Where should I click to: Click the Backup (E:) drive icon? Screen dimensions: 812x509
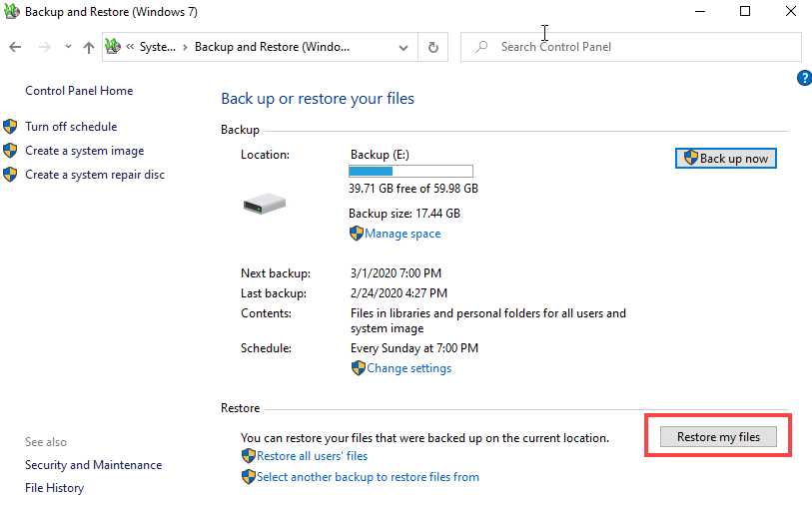coord(265,203)
